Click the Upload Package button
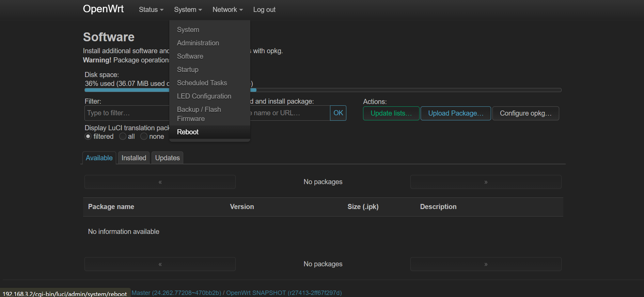 pyautogui.click(x=456, y=113)
